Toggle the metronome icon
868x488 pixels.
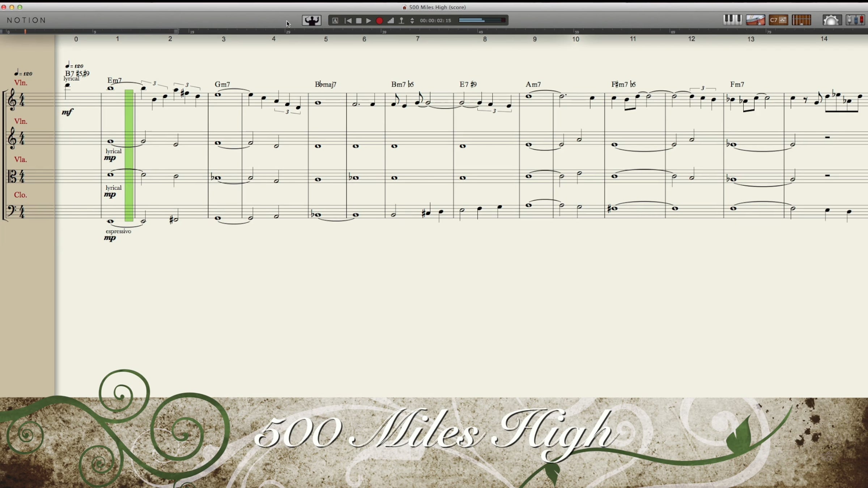tap(401, 21)
